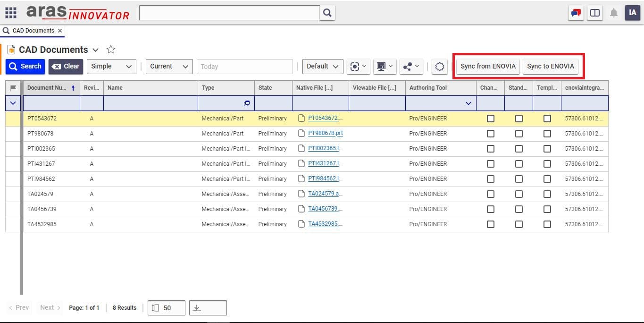This screenshot has height=323, width=644.
Task: Check Changes box for PTI431267 row
Action: click(491, 164)
